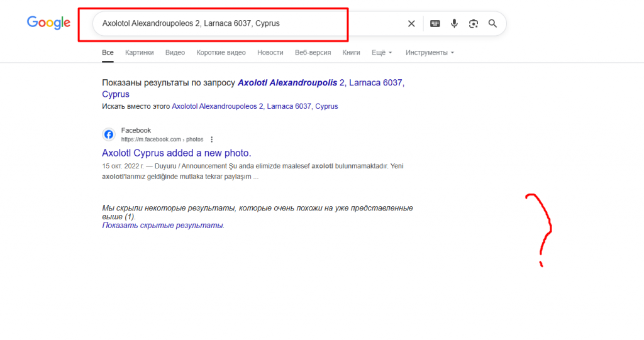
Task: Click inside the search input field
Action: (252, 23)
